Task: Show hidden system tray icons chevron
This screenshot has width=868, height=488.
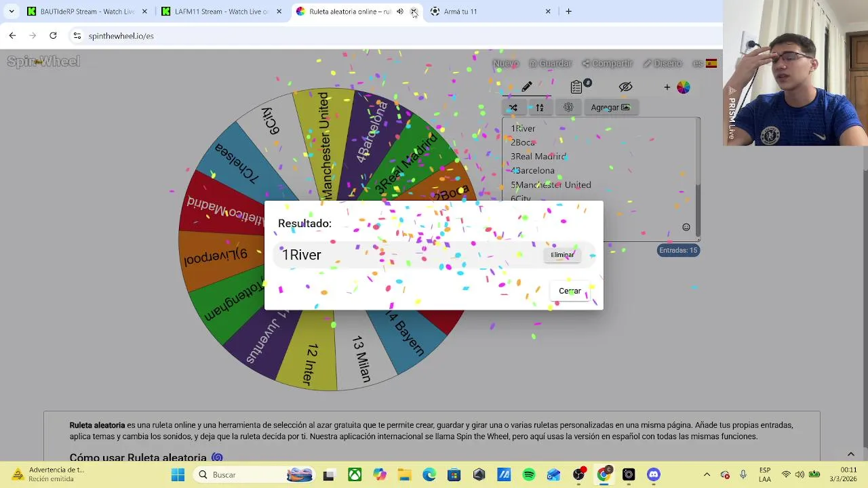Action: click(x=707, y=474)
